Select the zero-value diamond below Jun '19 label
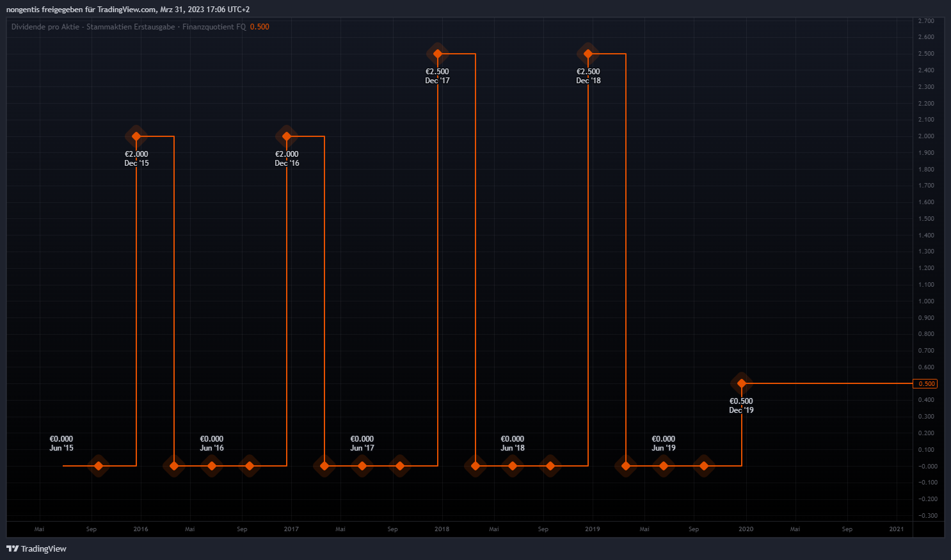 (664, 466)
